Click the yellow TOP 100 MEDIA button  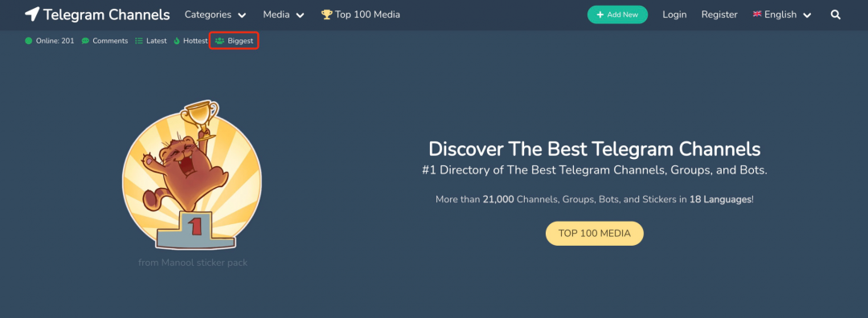595,234
